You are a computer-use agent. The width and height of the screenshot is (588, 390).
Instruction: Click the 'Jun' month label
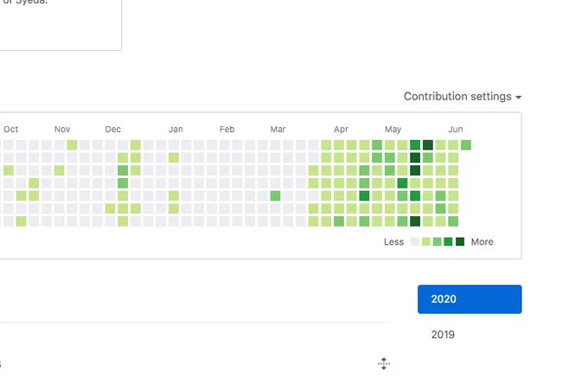(456, 130)
